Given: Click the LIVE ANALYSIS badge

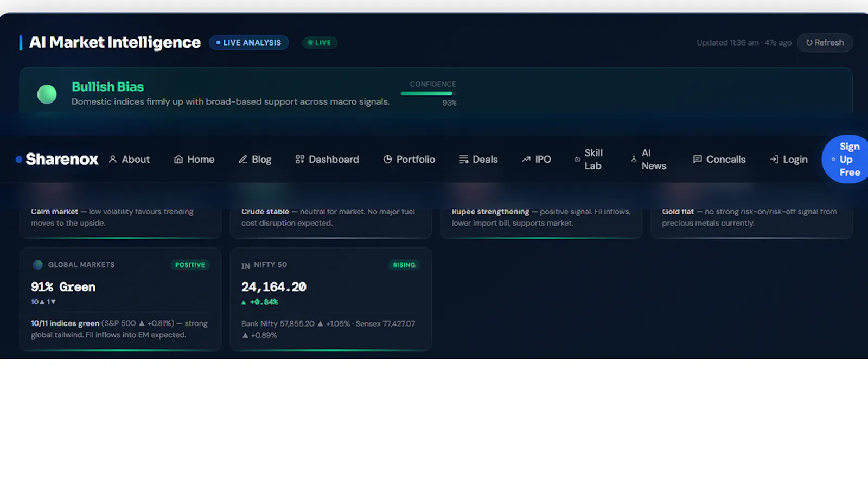Looking at the screenshot, I should tap(248, 42).
